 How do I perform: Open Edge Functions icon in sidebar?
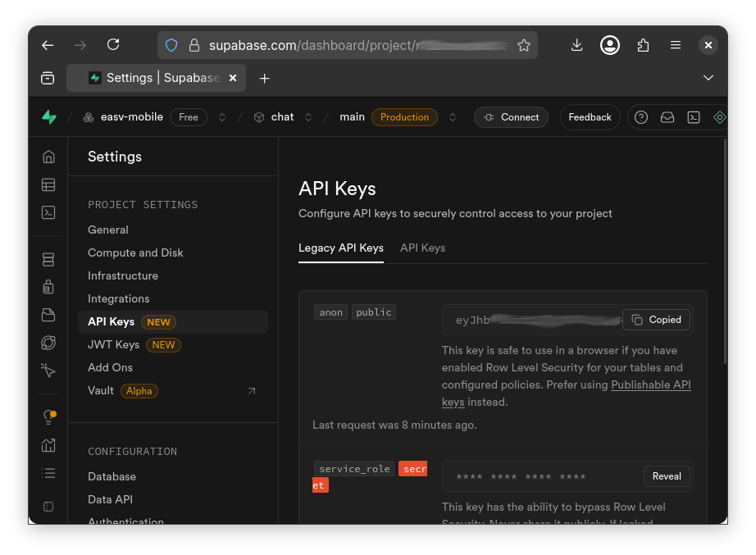[48, 343]
